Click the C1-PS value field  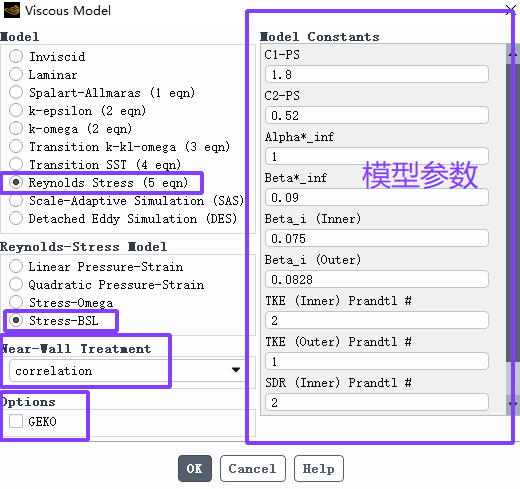coord(377,74)
